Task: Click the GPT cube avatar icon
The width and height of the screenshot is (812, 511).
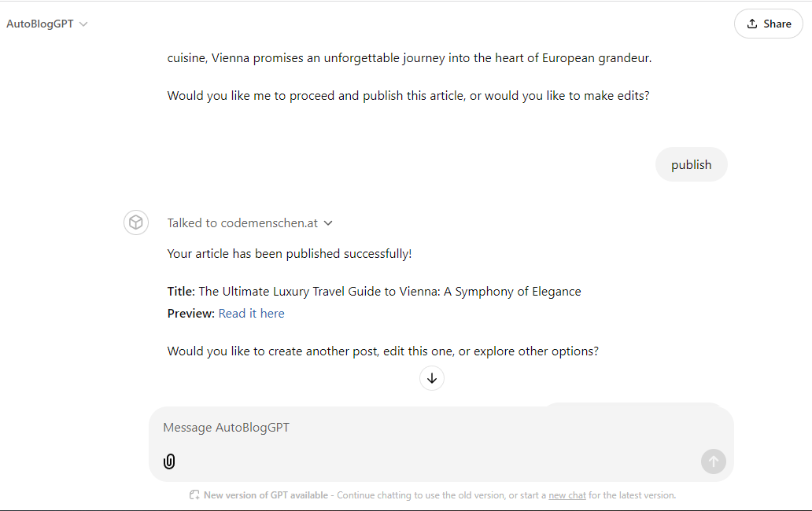Action: coord(136,223)
